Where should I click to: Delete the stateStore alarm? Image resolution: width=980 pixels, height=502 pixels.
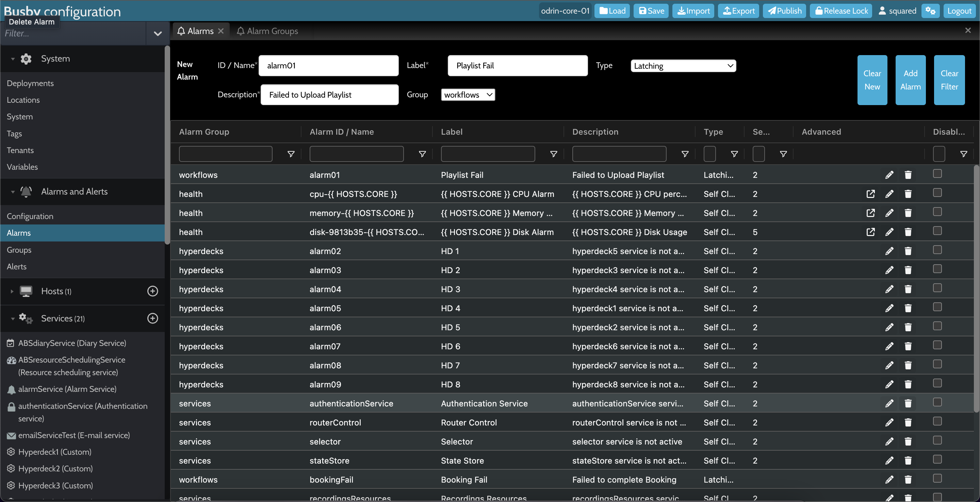pyautogui.click(x=908, y=461)
